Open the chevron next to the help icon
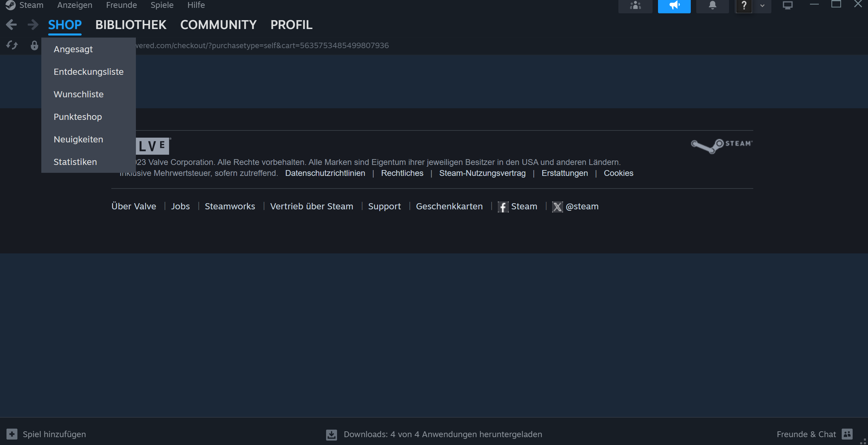The width and height of the screenshot is (868, 445). [762, 5]
